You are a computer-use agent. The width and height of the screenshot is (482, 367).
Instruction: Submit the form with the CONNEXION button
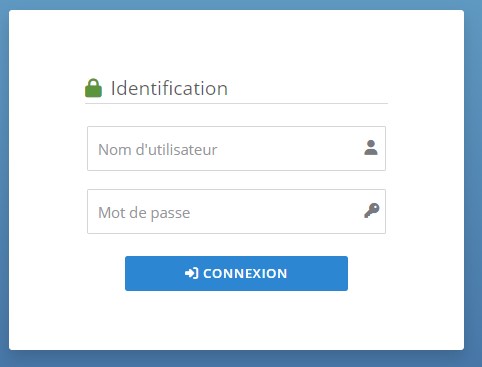coord(236,273)
